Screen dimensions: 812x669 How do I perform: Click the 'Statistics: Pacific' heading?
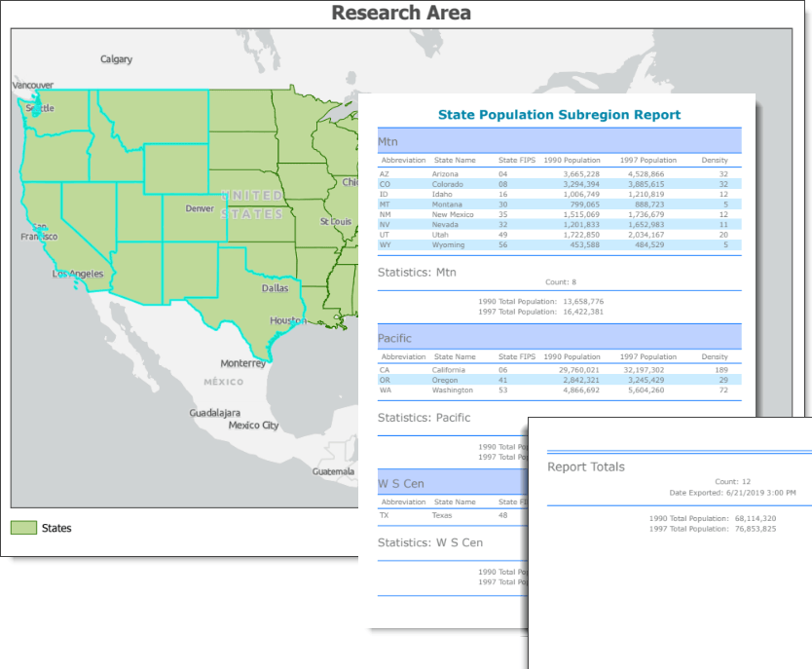click(x=424, y=418)
